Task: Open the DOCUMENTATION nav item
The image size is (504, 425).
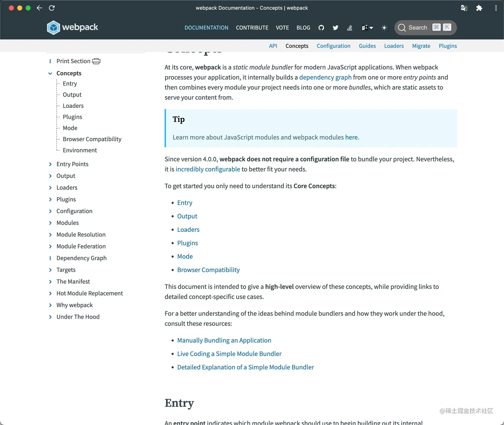Action: point(206,28)
